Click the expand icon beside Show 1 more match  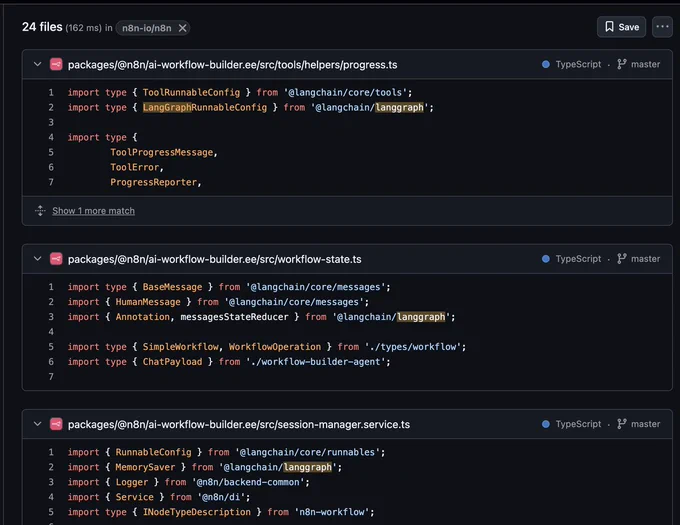pyautogui.click(x=40, y=211)
